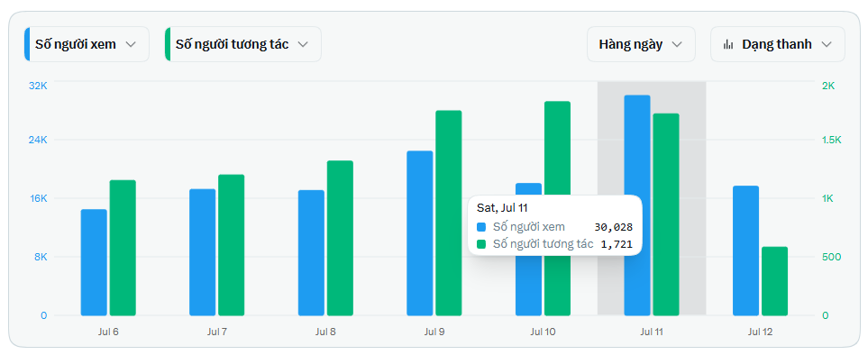This screenshot has width=868, height=355.
Task: Click the blue viewers bar for Jul 12
Action: (x=745, y=250)
